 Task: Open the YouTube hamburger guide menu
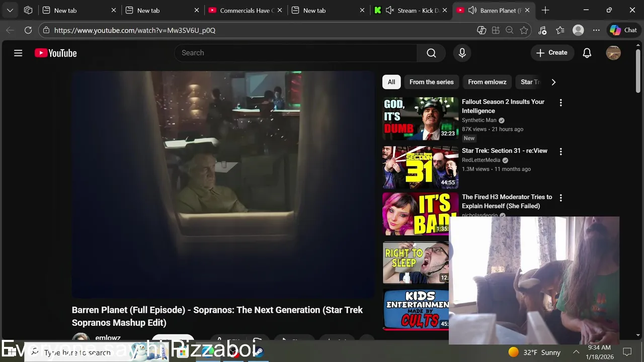pos(18,53)
